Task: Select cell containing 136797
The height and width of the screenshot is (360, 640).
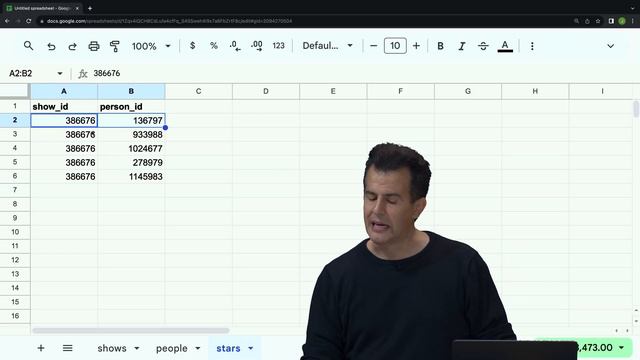Action: (131, 120)
